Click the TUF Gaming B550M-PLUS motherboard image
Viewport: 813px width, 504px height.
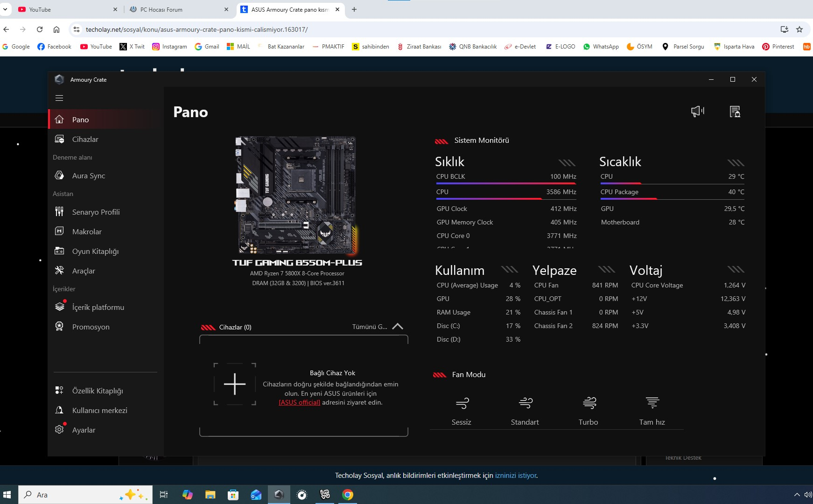[x=297, y=195]
